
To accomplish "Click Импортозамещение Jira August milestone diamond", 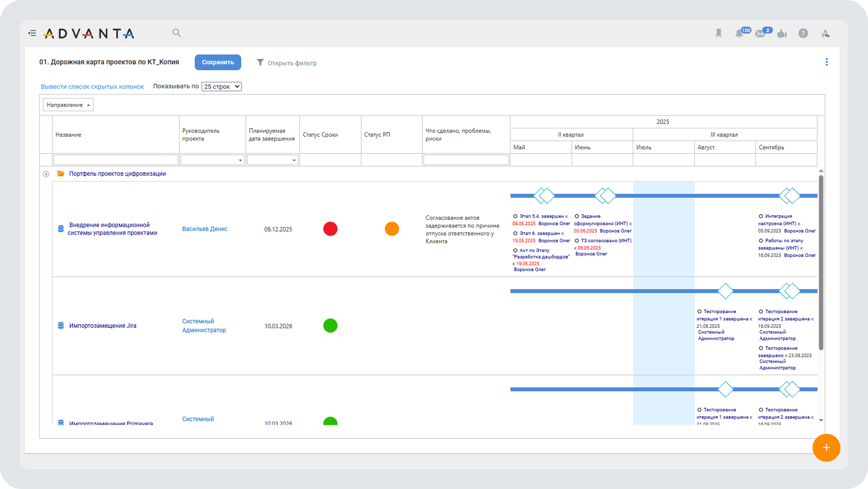I will tap(725, 291).
